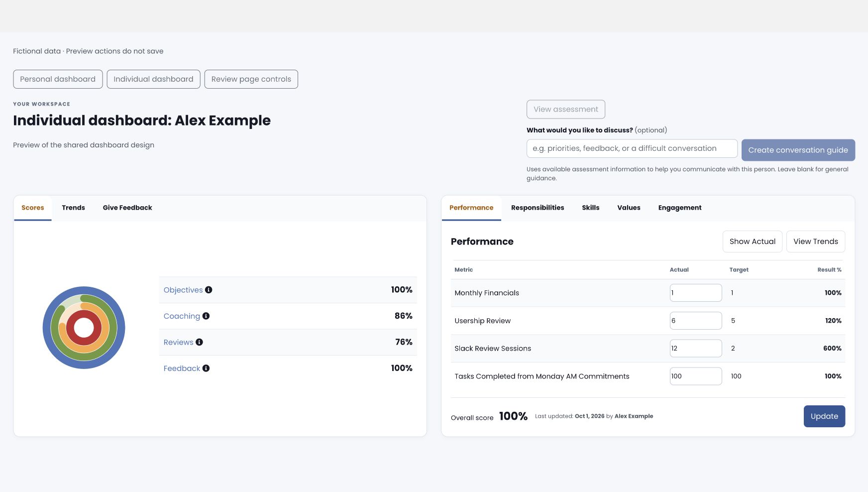868x492 pixels.
Task: Click the info icon beside Coaching
Action: pyautogui.click(x=206, y=316)
